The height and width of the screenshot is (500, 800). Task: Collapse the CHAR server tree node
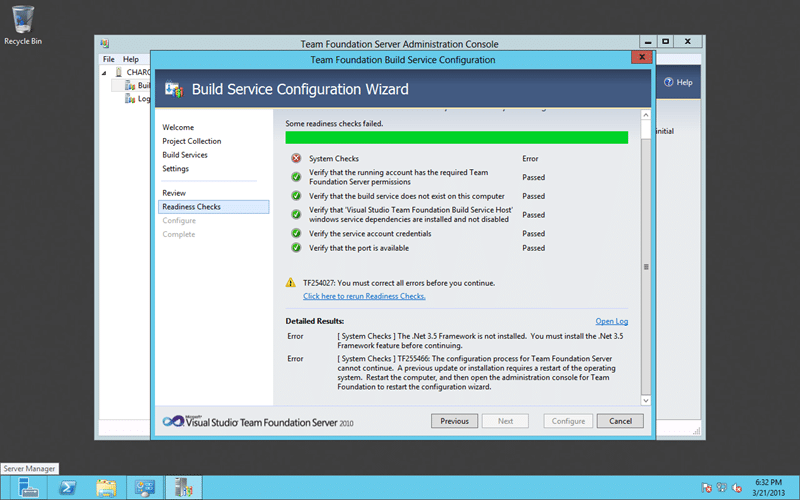(104, 72)
